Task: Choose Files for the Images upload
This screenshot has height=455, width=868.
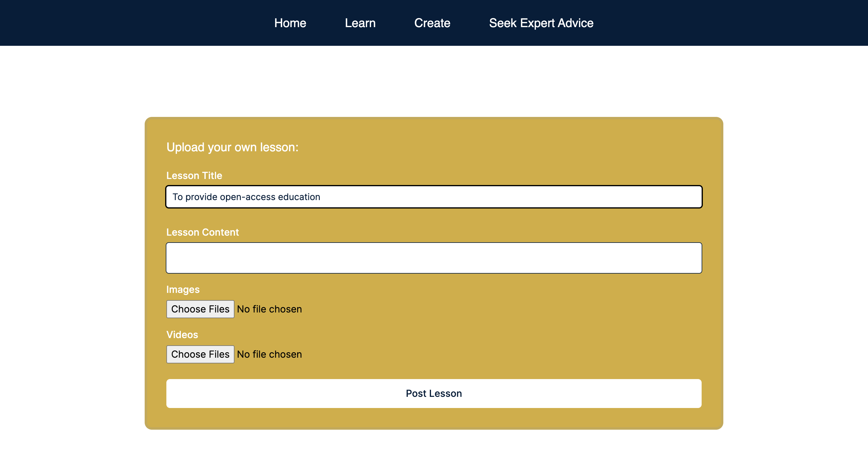Action: point(200,309)
